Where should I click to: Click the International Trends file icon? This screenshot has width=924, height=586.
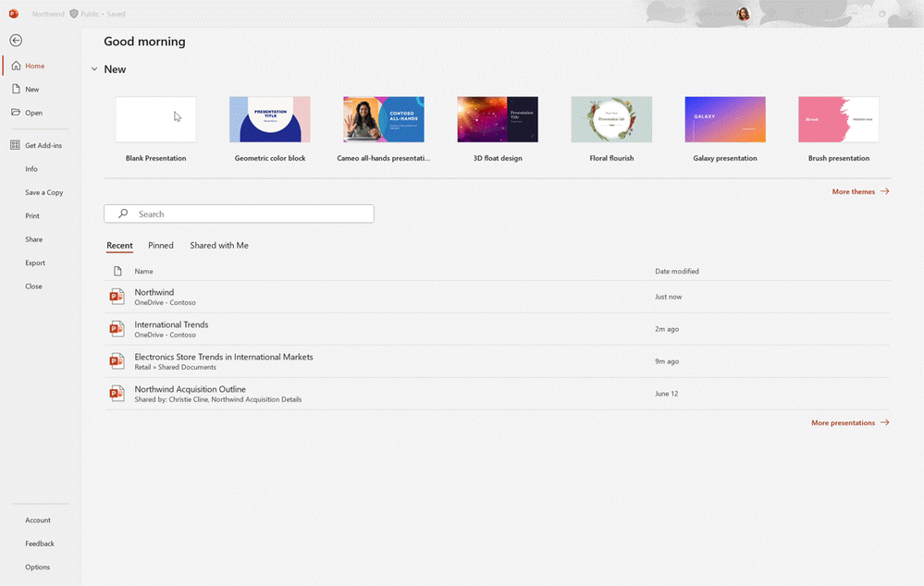click(117, 329)
